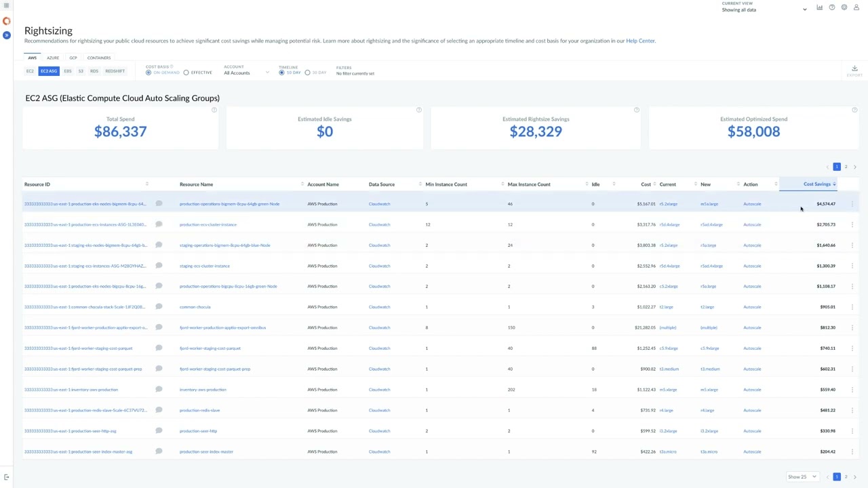Open info icon on Estimated Optimized Spend card
This screenshot has width=868, height=488.
854,110
